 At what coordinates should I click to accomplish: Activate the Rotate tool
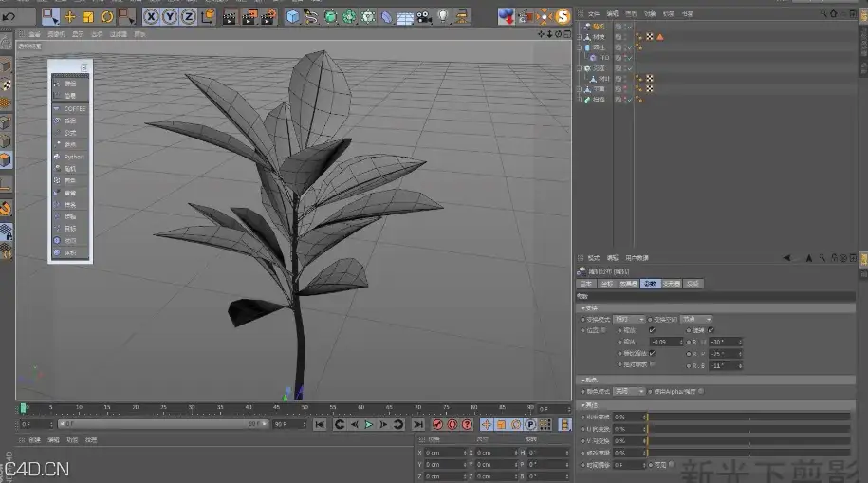click(x=107, y=17)
